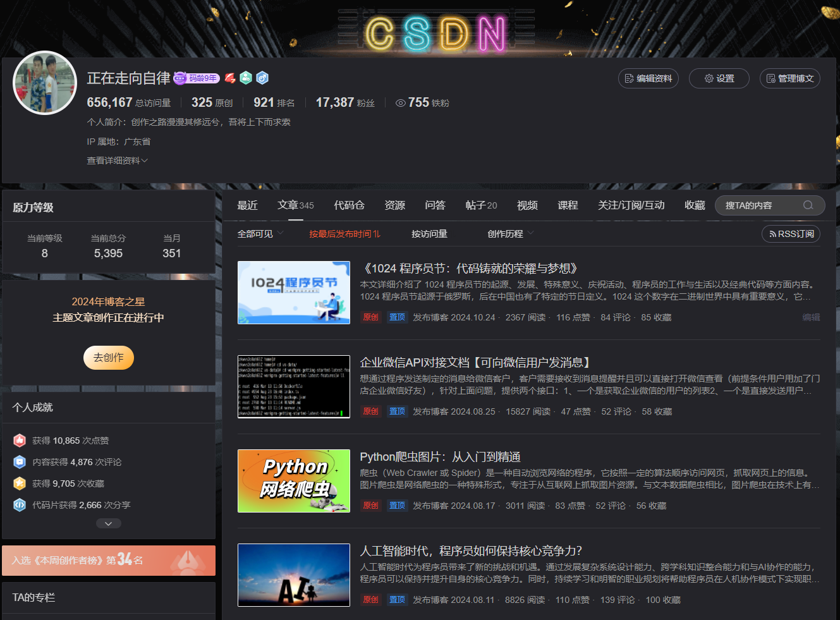Image resolution: width=840 pixels, height=620 pixels.
Task: Open the user avatar photo
Action: click(45, 83)
